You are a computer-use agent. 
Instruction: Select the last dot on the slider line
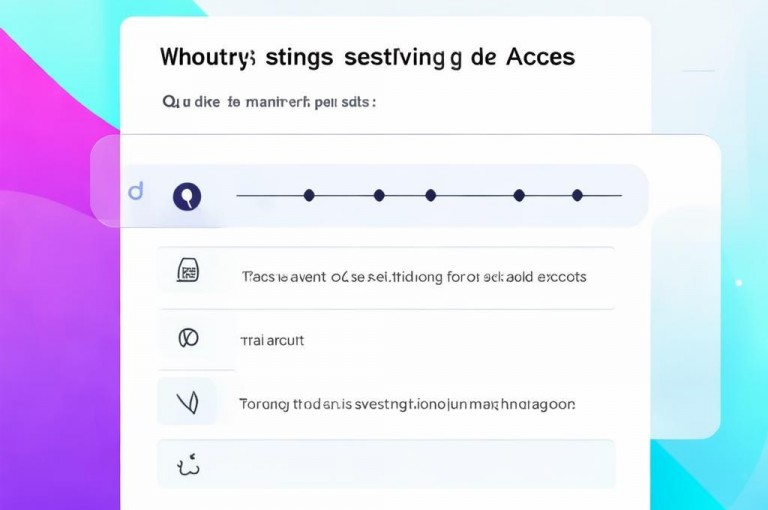(x=577, y=195)
